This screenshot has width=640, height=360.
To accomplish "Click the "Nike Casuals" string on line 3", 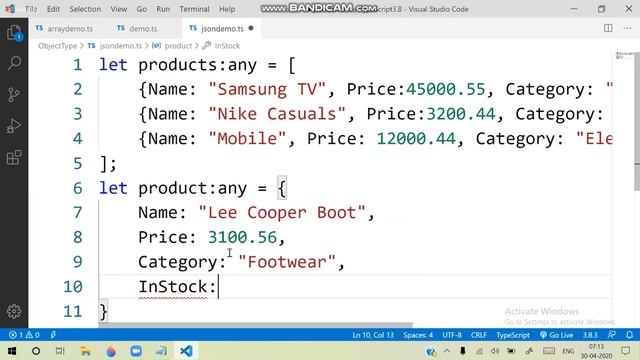I will (277, 114).
